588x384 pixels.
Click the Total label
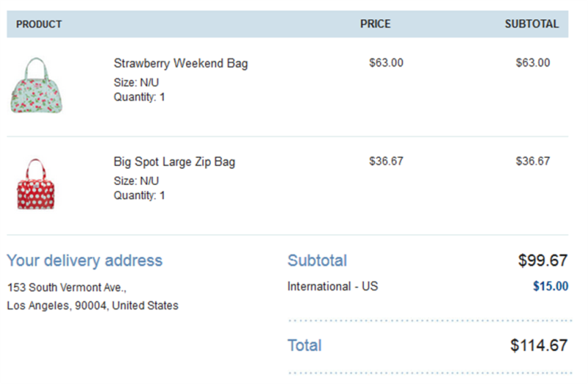[304, 345]
